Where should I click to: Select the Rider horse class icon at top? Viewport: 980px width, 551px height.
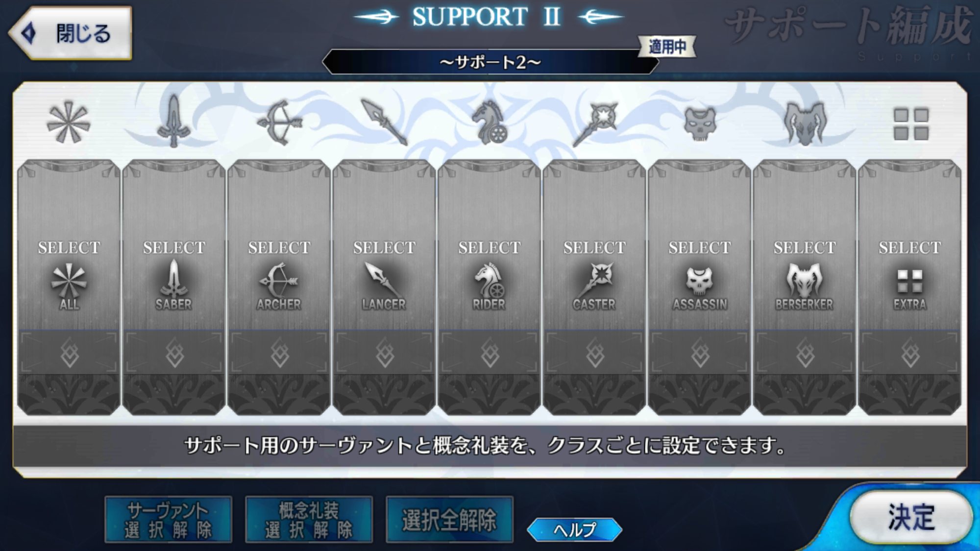pyautogui.click(x=489, y=122)
